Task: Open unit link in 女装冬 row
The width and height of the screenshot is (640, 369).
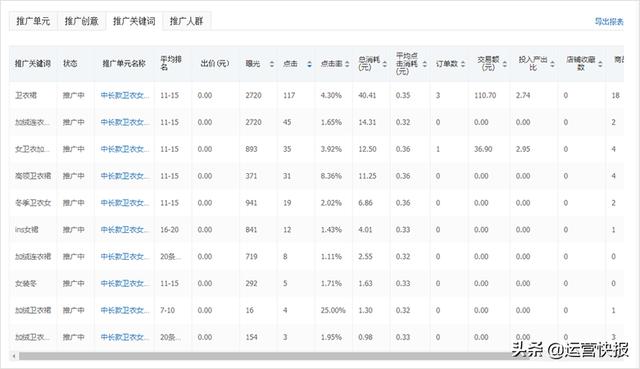Action: click(125, 283)
